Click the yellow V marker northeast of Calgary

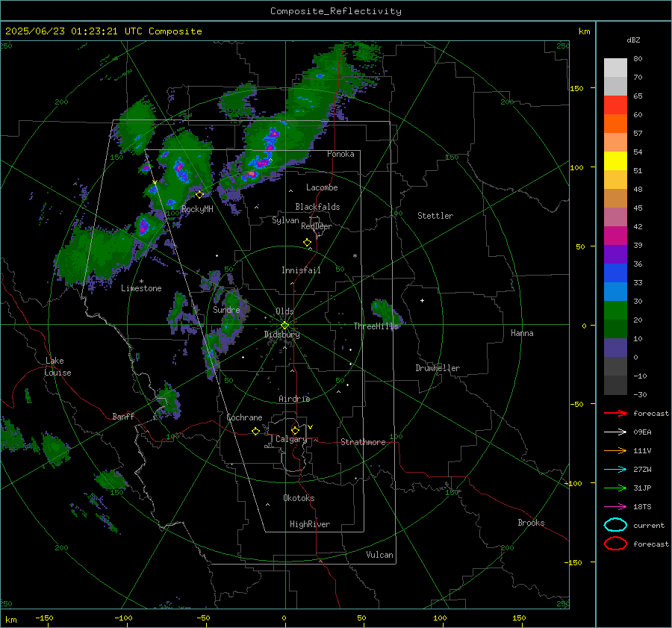coord(311,427)
